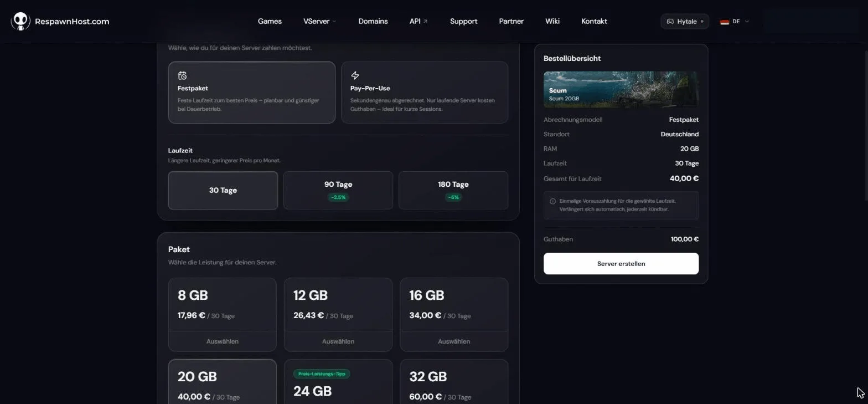
Task: Click the Bestellübersicht heading
Action: 572,58
